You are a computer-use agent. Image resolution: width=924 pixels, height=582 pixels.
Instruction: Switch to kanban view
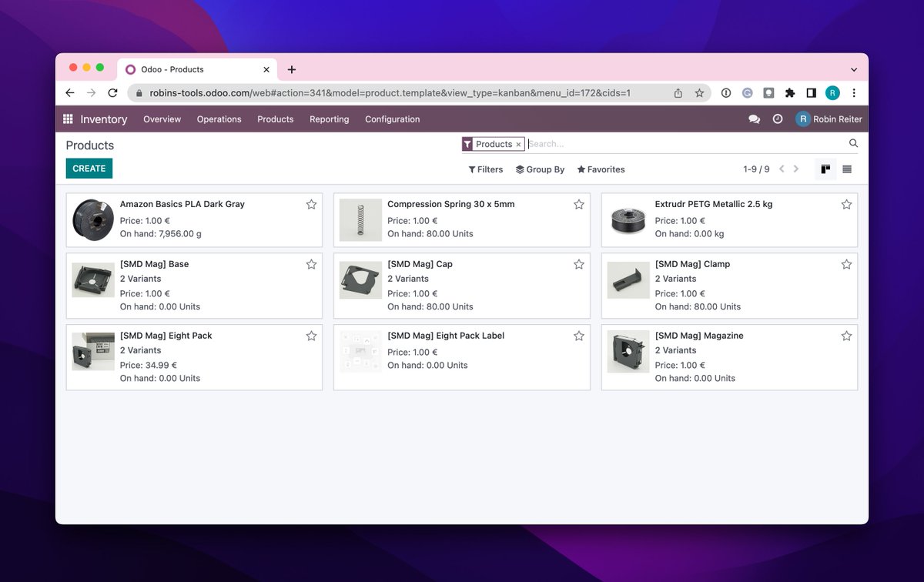[x=825, y=169]
